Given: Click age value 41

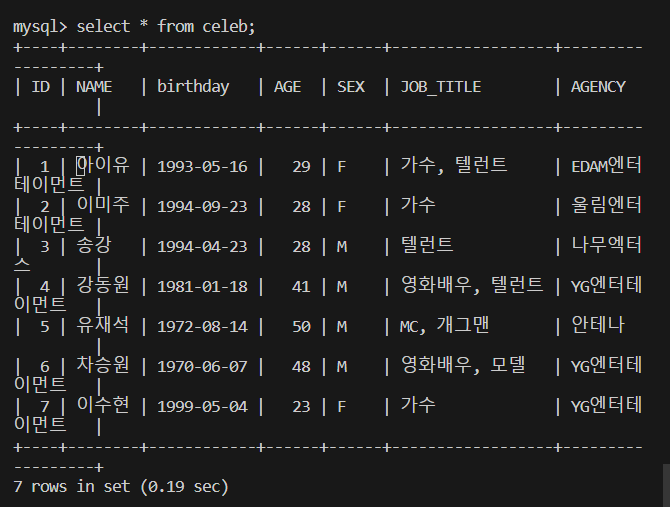Looking at the screenshot, I should pyautogui.click(x=301, y=287).
